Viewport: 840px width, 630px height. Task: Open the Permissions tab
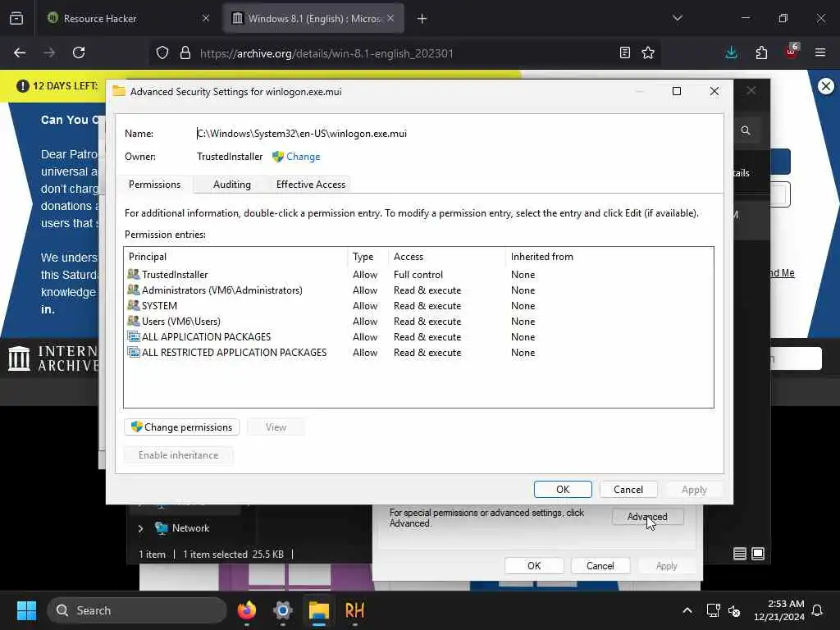tap(154, 185)
